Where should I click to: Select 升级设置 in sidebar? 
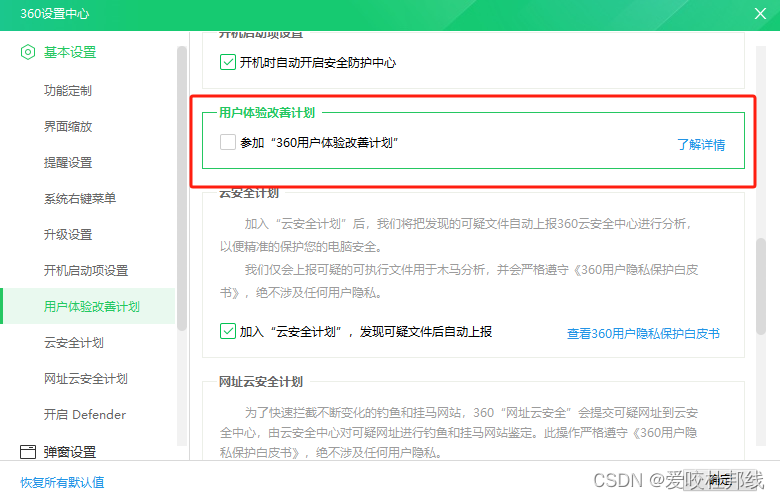point(68,234)
